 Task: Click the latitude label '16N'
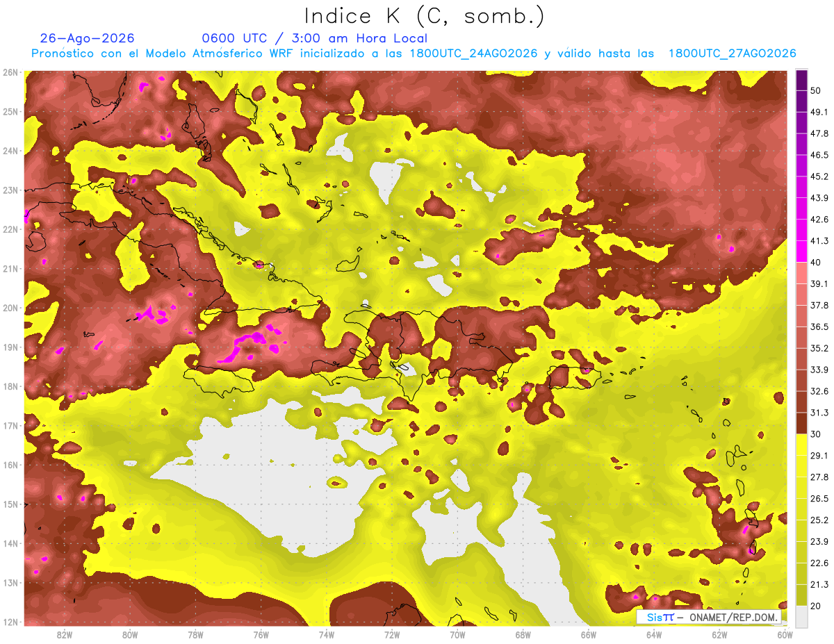[10, 465]
